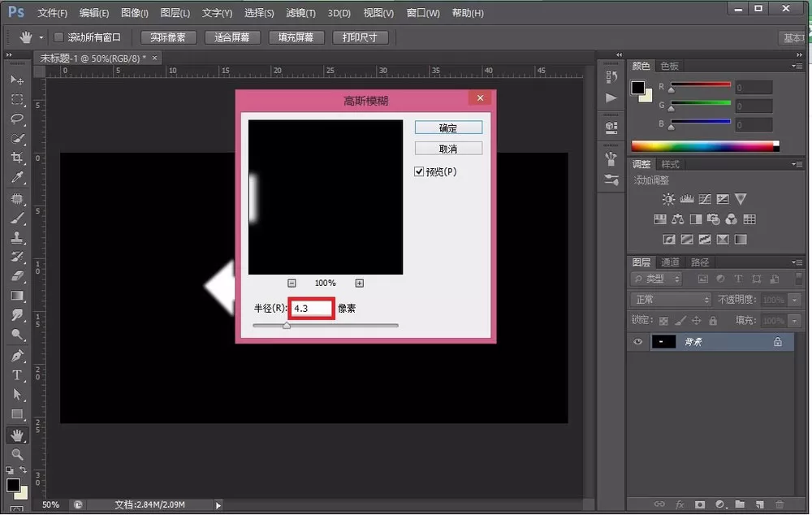Click the Print Size button
Viewport: 812px width, 515px height.
[360, 37]
